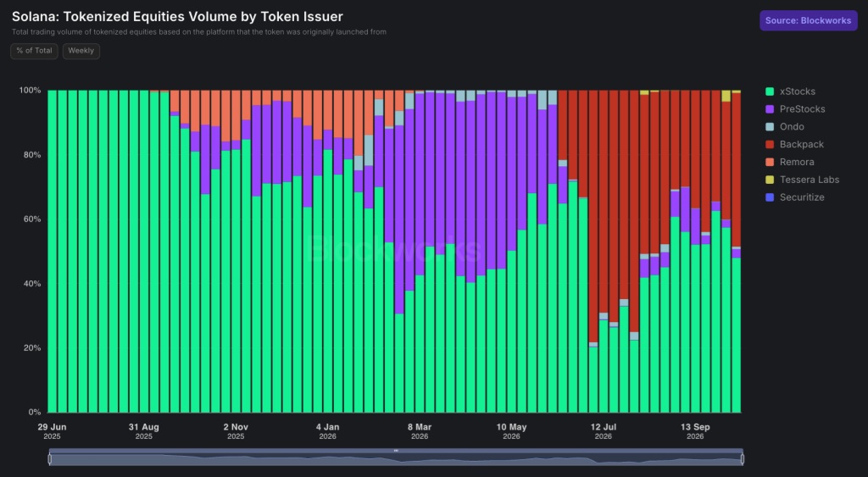
Task: Click the light blue Ondo legend swatch
Action: (770, 127)
